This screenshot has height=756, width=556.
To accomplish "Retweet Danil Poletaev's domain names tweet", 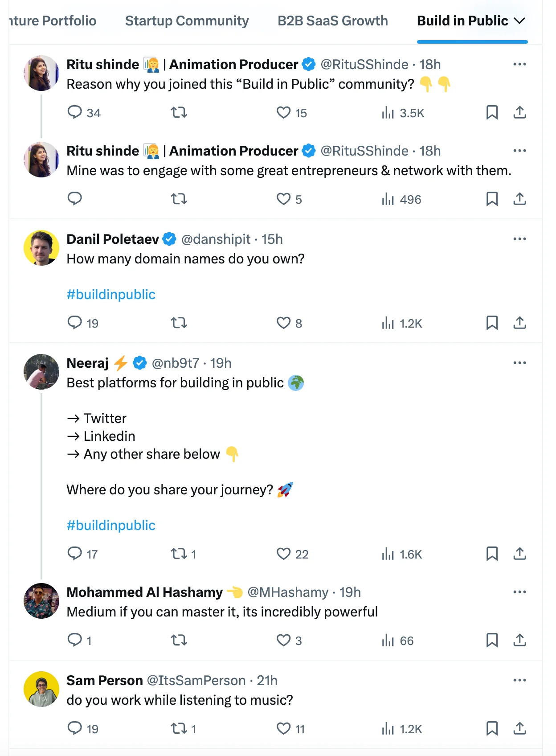I will coord(179,323).
